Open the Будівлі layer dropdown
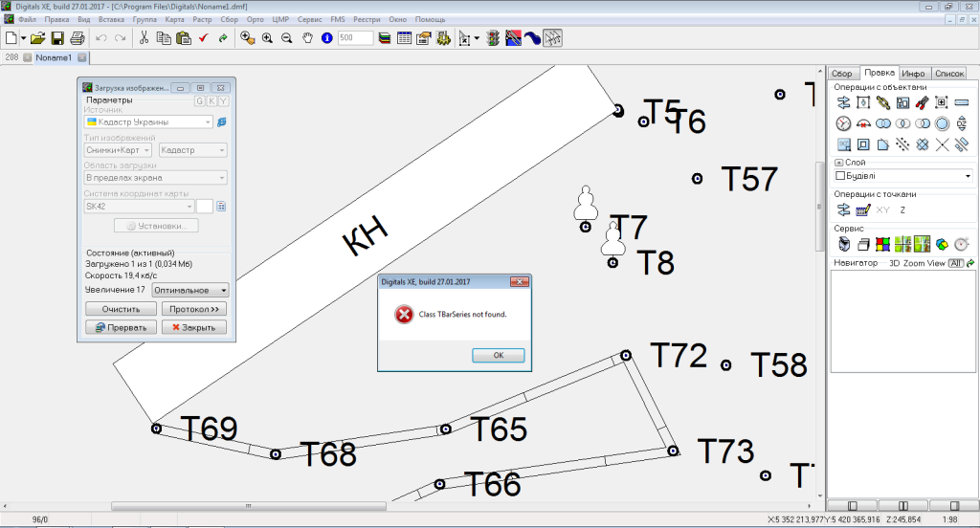The height and width of the screenshot is (528, 980). (x=968, y=176)
